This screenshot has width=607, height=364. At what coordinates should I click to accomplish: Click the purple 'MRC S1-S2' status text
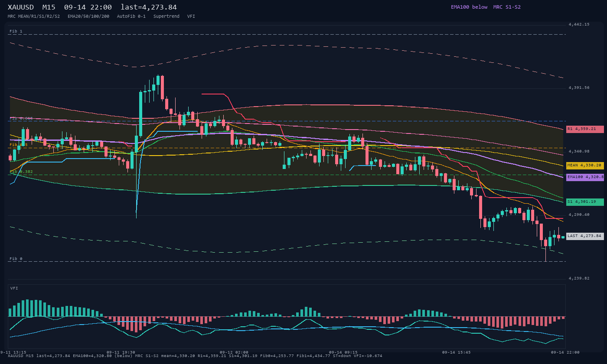507,7
